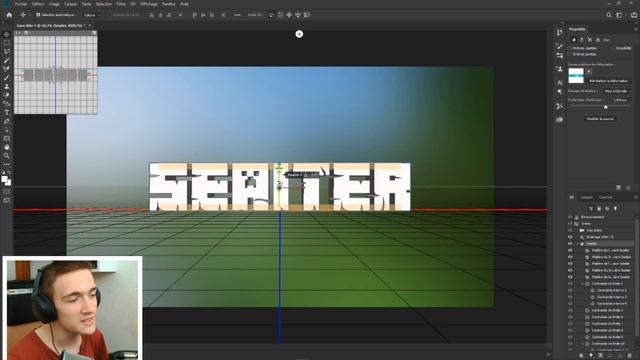Click the shape preset thumbnail in Properties
640x360 pixels.
point(576,76)
